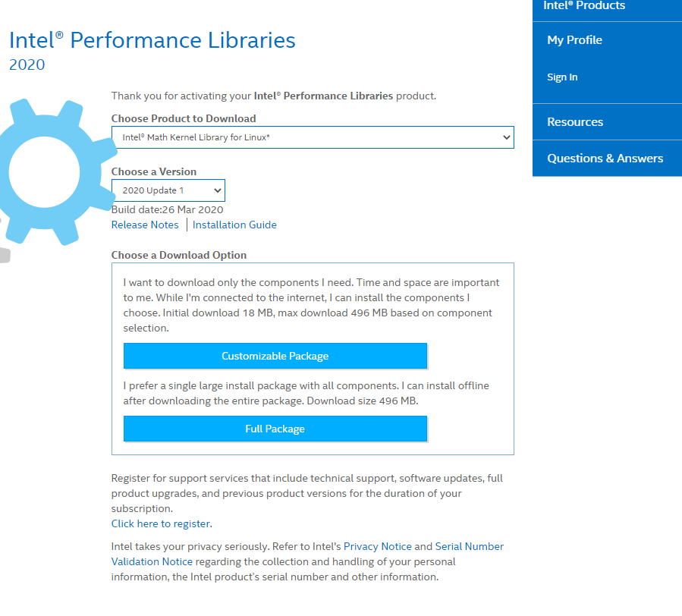Open the Release Notes link
The width and height of the screenshot is (682, 616).
pyautogui.click(x=145, y=225)
